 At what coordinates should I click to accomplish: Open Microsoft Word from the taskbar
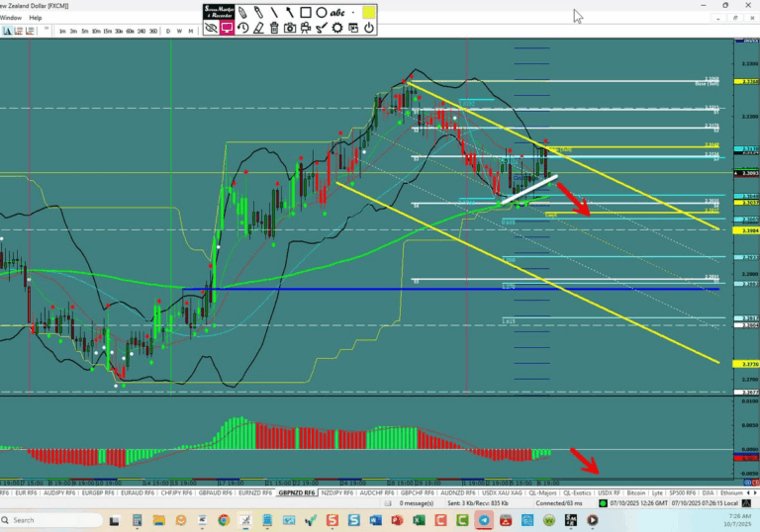click(375, 520)
